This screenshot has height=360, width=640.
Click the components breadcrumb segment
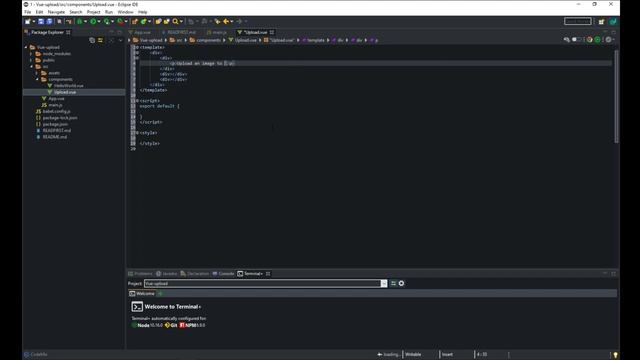pos(205,40)
